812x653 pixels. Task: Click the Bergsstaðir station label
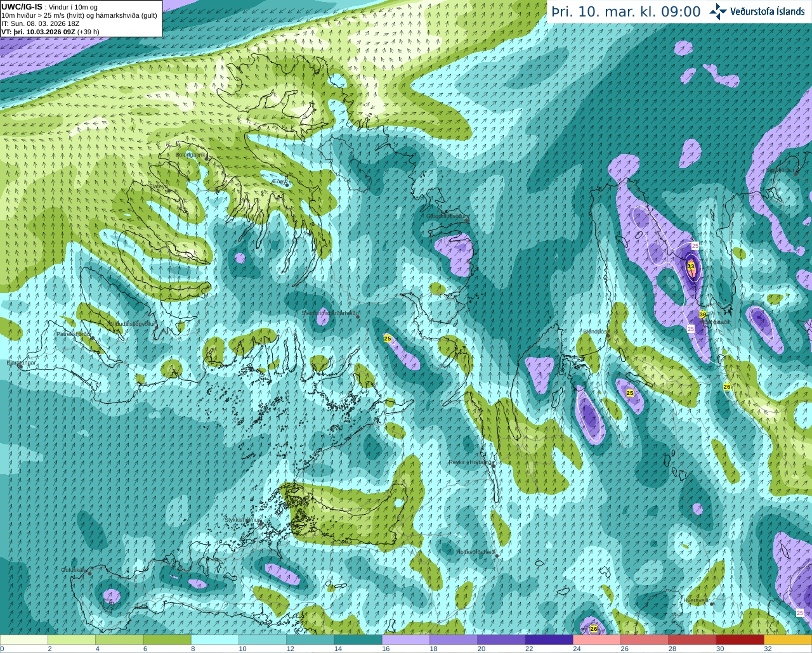tap(717, 322)
